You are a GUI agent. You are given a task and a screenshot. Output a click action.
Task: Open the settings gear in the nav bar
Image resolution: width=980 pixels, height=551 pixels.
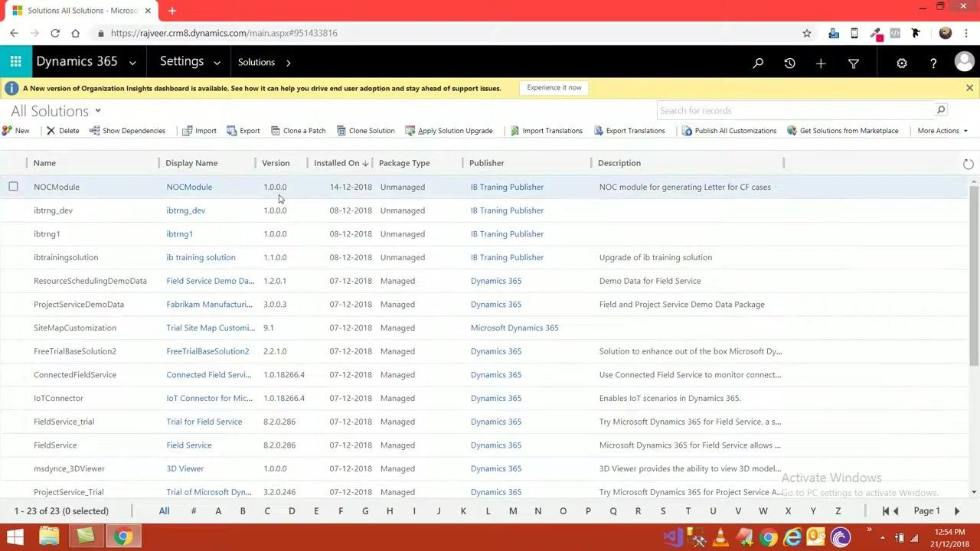pyautogui.click(x=902, y=63)
